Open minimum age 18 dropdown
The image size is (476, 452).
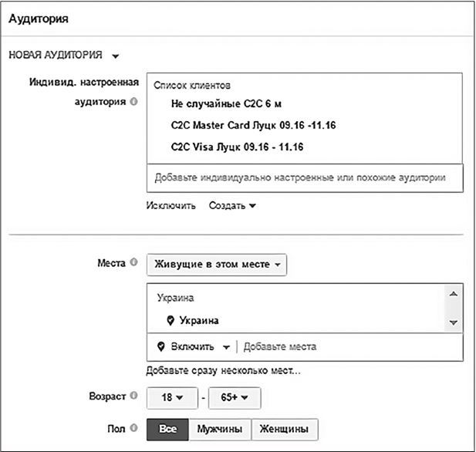(x=172, y=398)
